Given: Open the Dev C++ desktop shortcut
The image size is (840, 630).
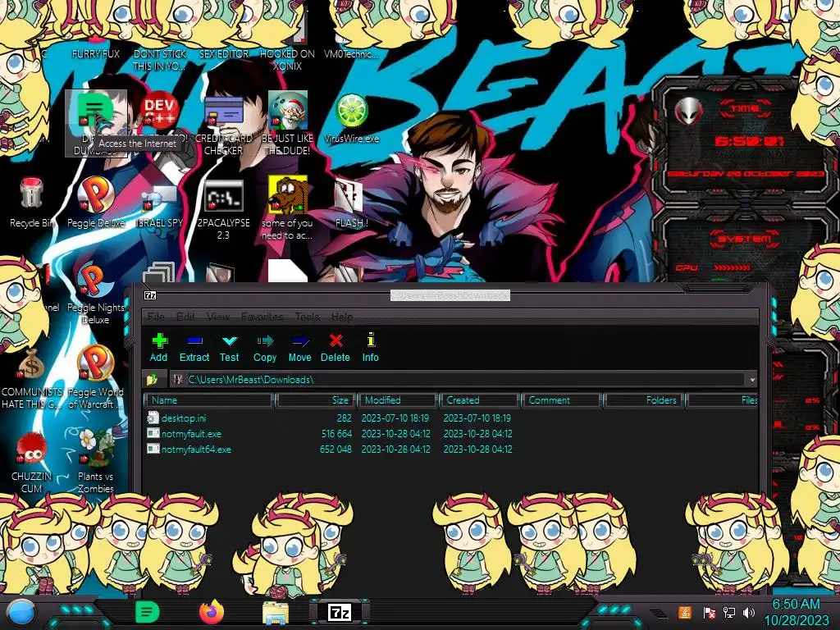Looking at the screenshot, I should pyautogui.click(x=159, y=111).
